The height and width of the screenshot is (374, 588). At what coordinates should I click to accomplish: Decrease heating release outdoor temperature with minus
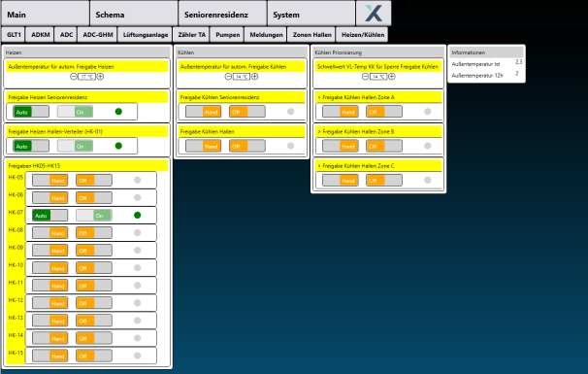click(x=74, y=77)
